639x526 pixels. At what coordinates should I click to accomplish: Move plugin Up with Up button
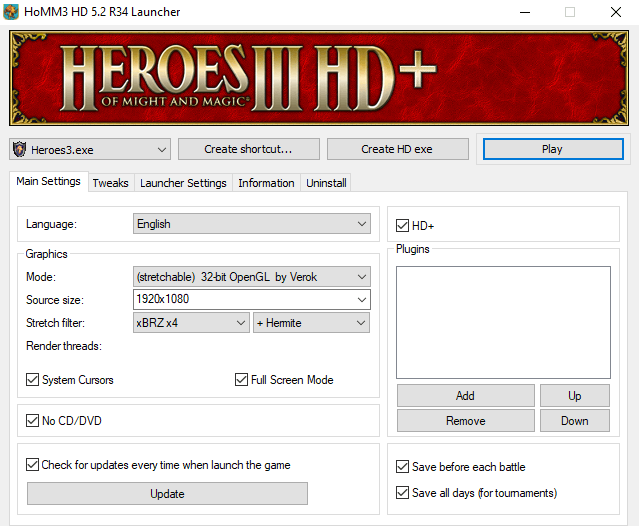(575, 396)
